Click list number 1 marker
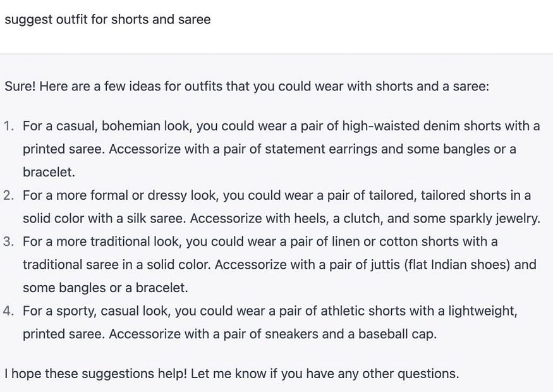The image size is (553, 392). 9,126
